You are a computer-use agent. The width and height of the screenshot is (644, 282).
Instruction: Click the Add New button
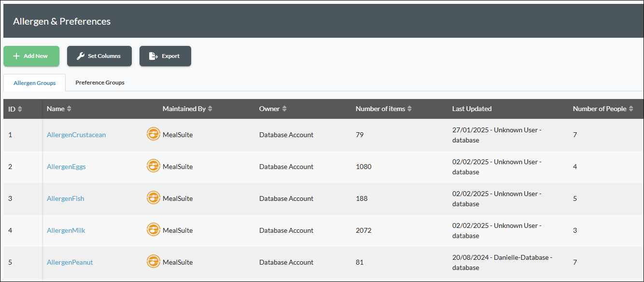tap(31, 56)
